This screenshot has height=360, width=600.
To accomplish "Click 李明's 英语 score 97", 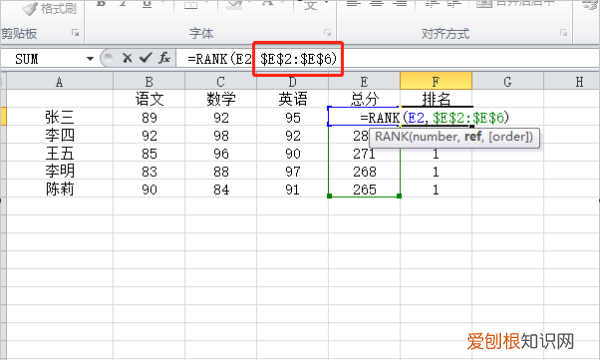I will pyautogui.click(x=292, y=171).
